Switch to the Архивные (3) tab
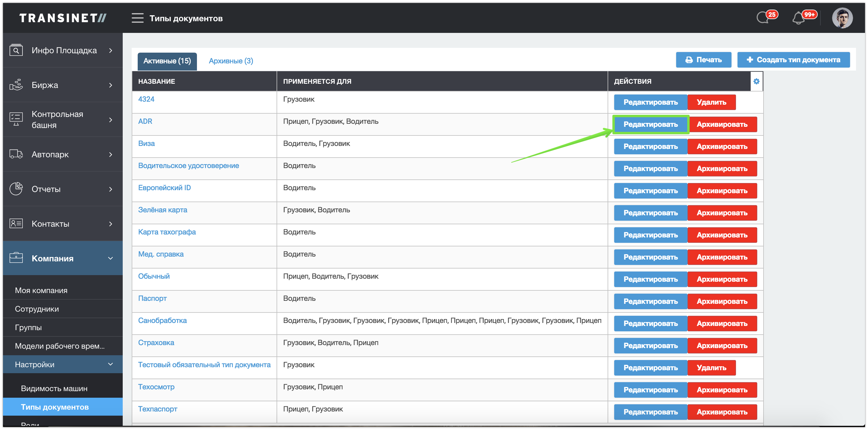This screenshot has width=868, height=430. pos(231,61)
